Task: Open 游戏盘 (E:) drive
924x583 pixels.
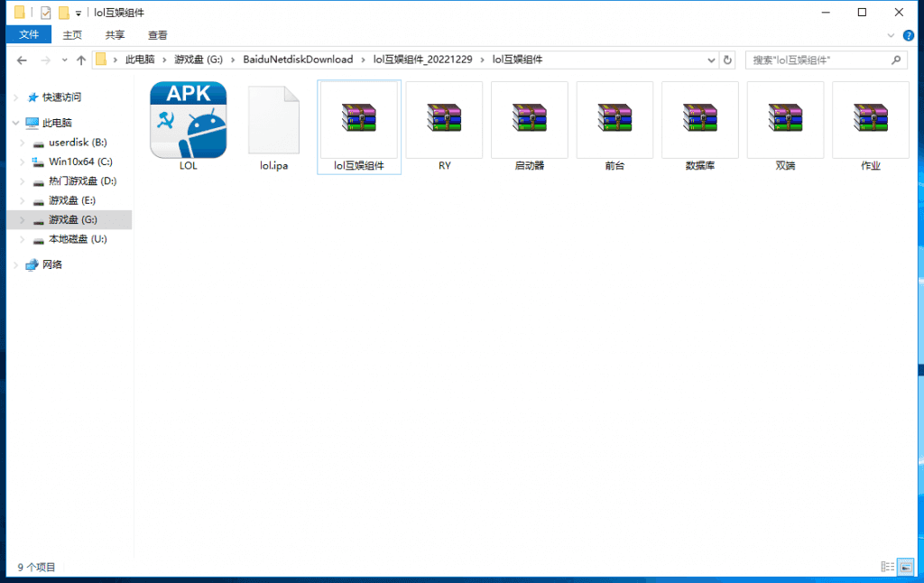Action: [x=72, y=200]
